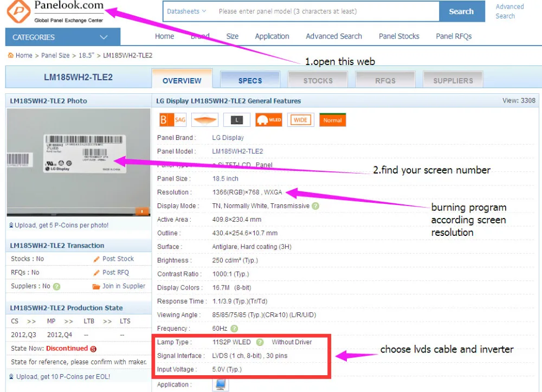Click the monitor Application icon
Viewport: 542px width, 392px height.
[221, 384]
